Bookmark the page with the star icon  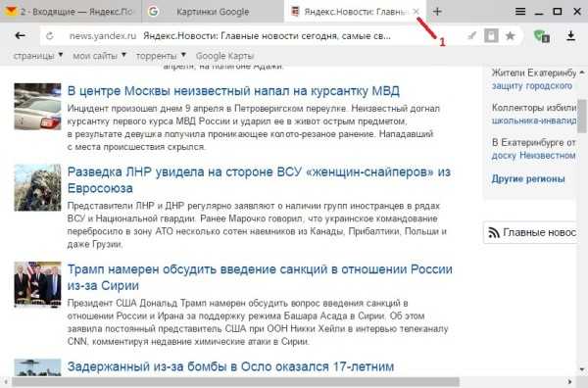pos(510,36)
